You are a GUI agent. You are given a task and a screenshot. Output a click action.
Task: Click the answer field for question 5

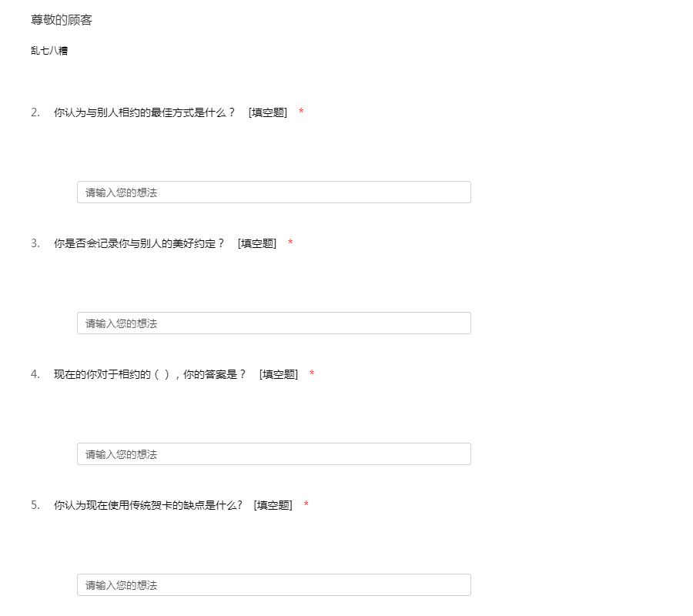[x=273, y=585]
